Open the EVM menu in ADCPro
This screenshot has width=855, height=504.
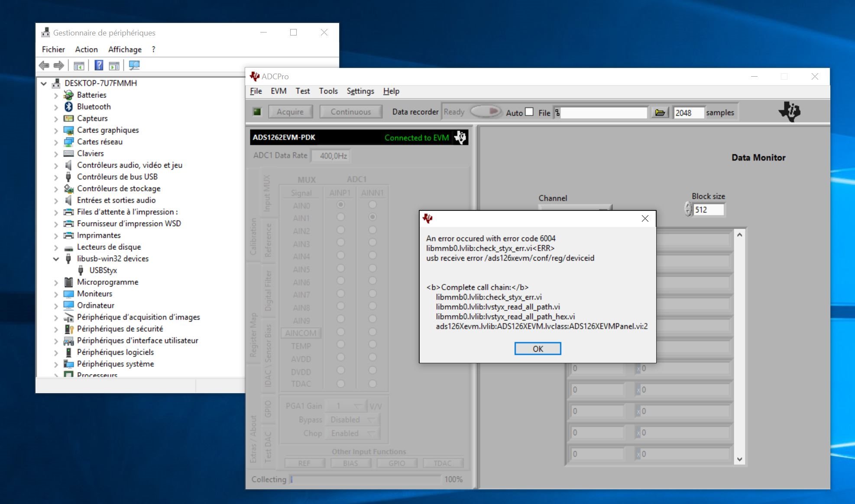point(279,91)
